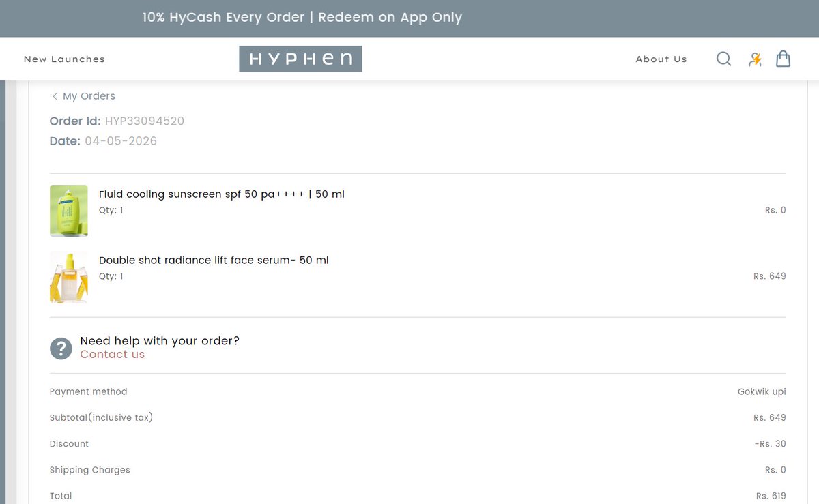
Task: Click the Payment method label
Action: [x=89, y=392]
